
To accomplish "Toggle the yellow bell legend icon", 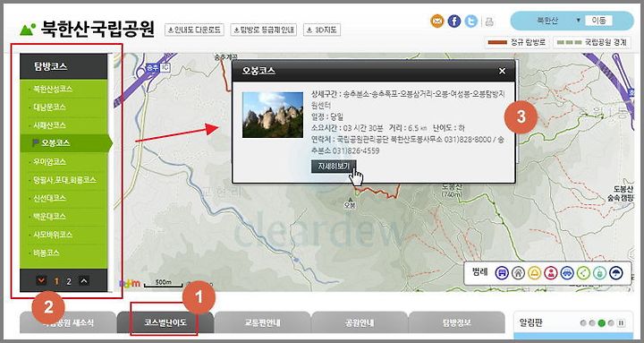I will tap(534, 272).
